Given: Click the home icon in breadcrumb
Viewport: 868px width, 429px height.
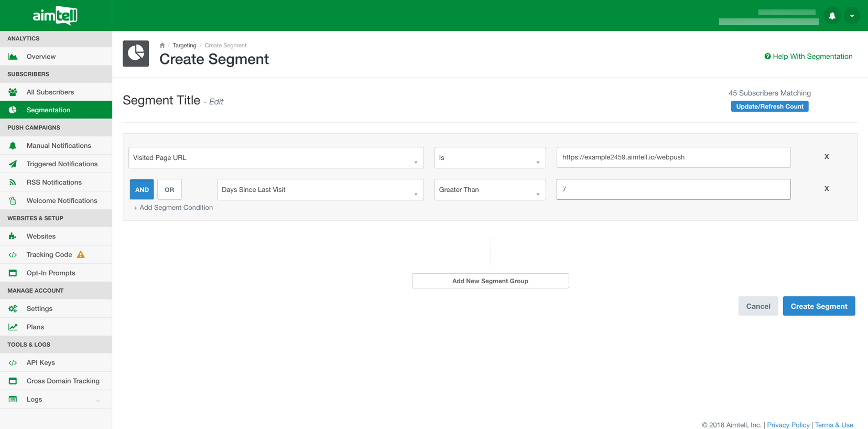Looking at the screenshot, I should point(162,46).
